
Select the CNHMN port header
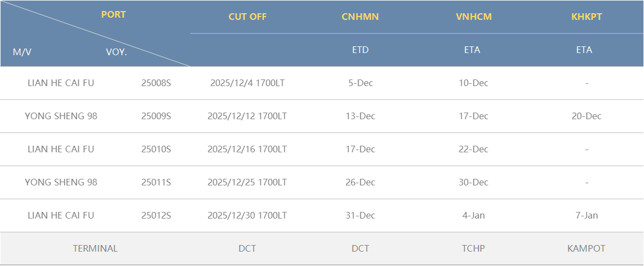pyautogui.click(x=360, y=17)
